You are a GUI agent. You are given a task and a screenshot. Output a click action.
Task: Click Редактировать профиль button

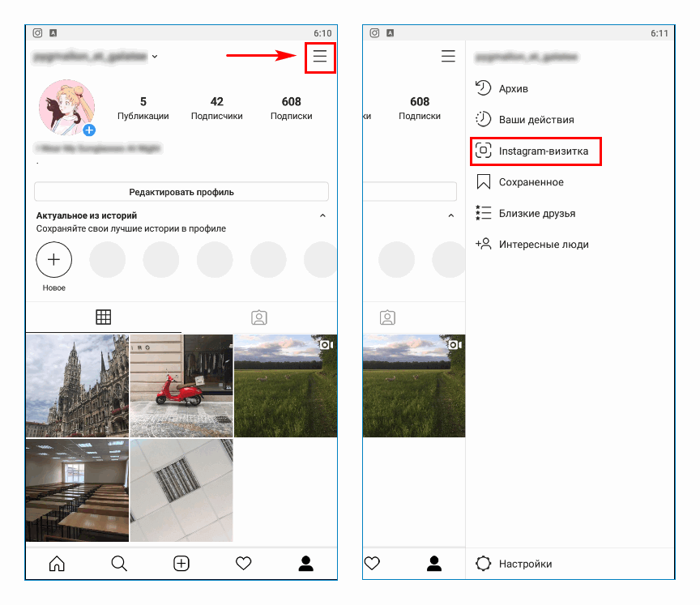pos(181,192)
